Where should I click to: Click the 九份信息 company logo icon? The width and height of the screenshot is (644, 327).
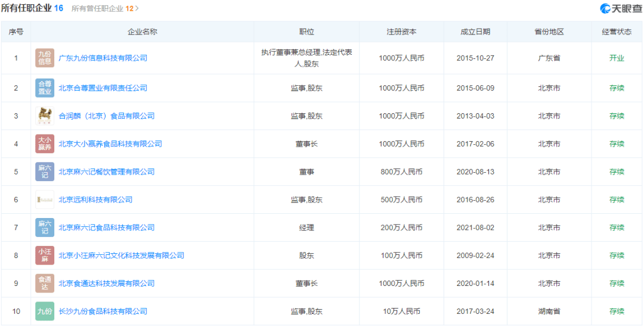coord(45,58)
